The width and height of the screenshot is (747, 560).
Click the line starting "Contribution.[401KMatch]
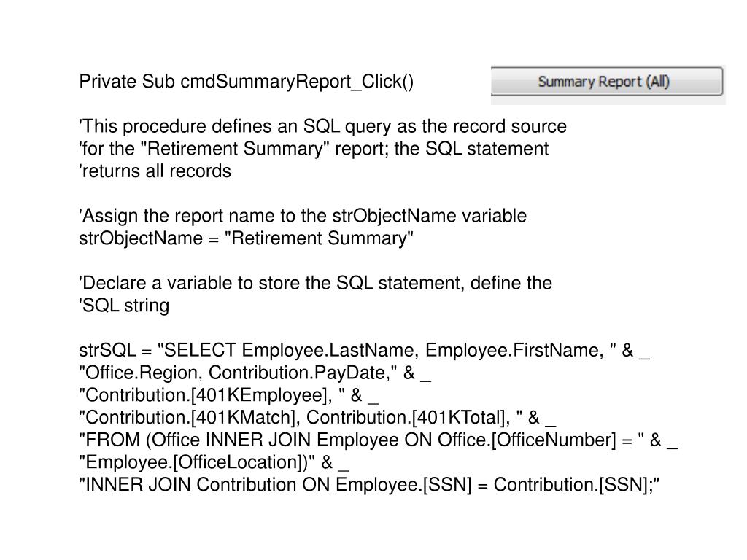317,417
